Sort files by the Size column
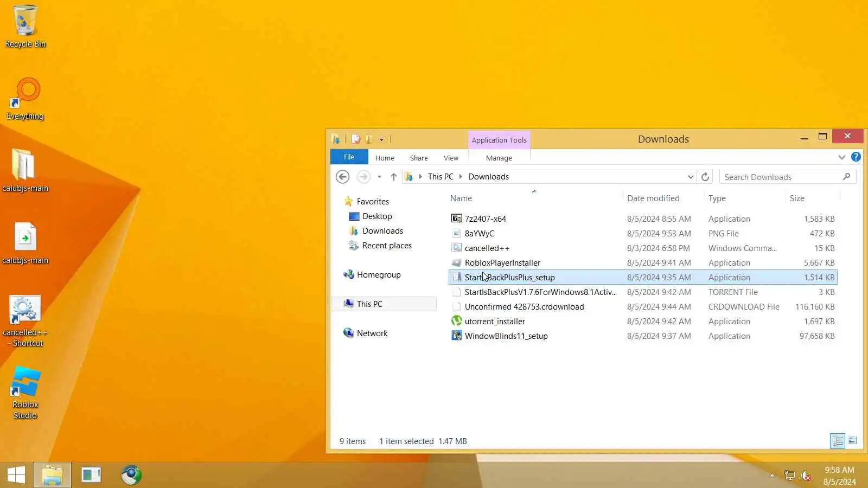 (x=797, y=198)
